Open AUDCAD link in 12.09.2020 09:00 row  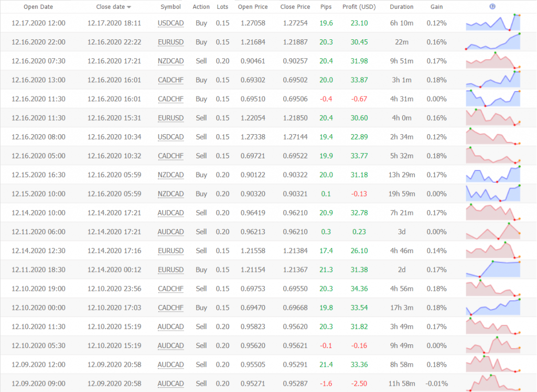pos(170,384)
